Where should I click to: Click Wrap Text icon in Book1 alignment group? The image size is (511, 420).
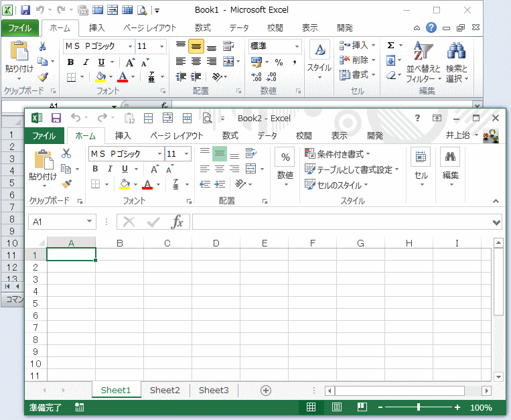[x=228, y=46]
